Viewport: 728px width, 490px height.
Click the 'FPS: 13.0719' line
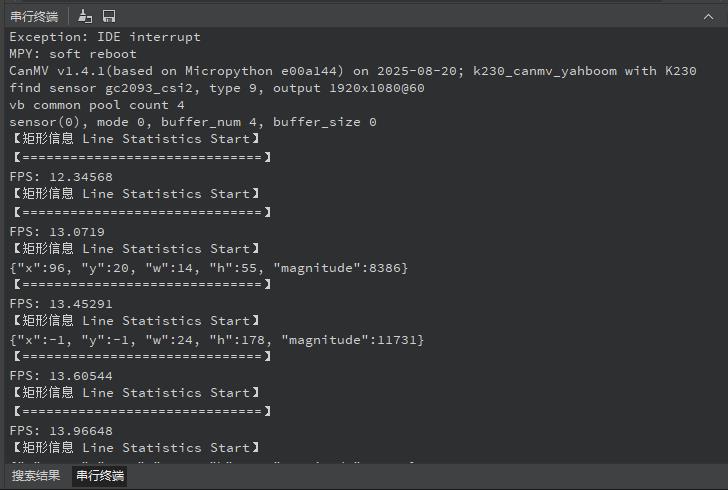[57, 232]
